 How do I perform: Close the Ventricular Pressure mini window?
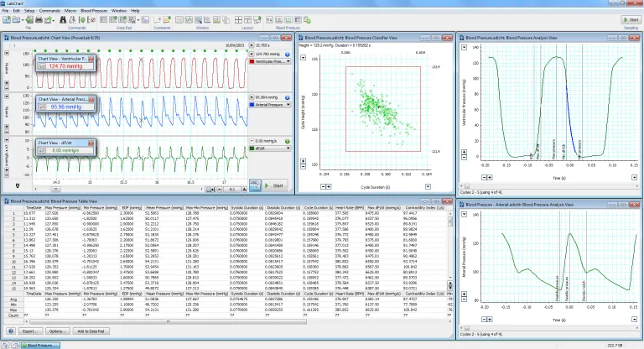tap(91, 59)
